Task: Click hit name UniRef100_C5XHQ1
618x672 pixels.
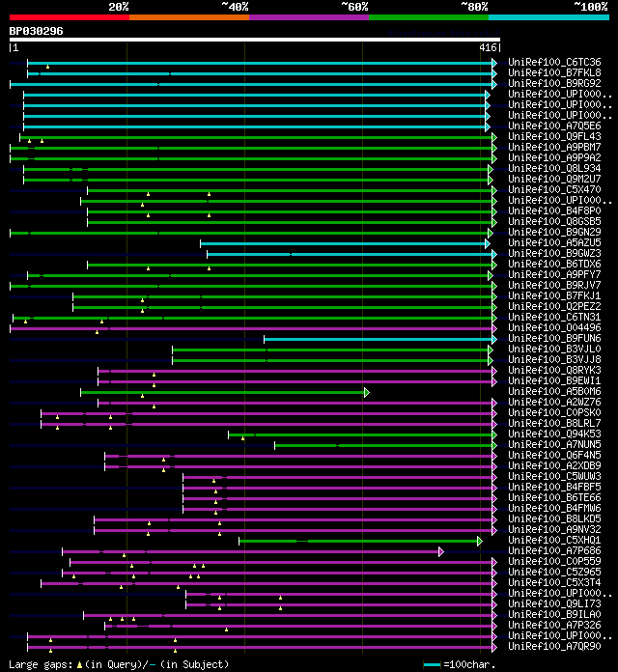Action: 554,540
